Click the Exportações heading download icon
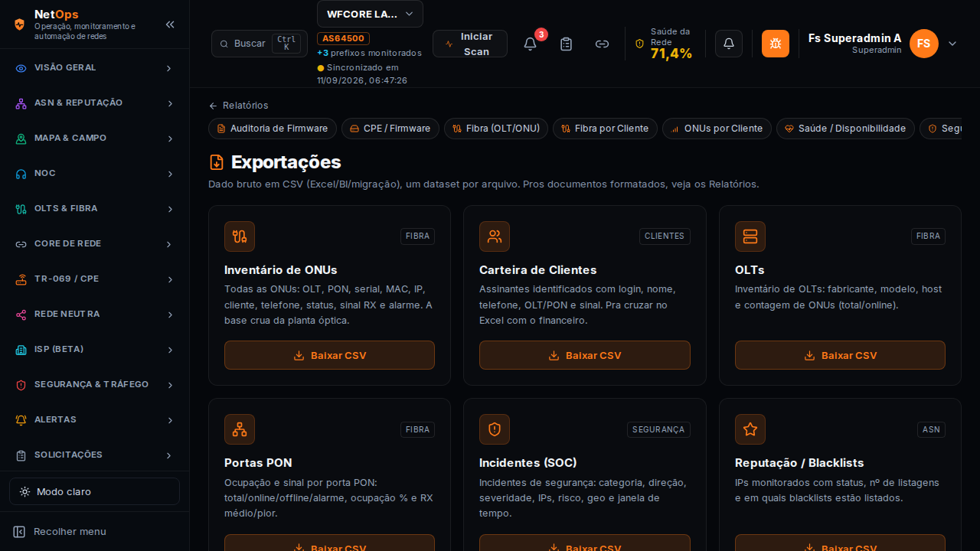The height and width of the screenshot is (551, 980). 217,162
